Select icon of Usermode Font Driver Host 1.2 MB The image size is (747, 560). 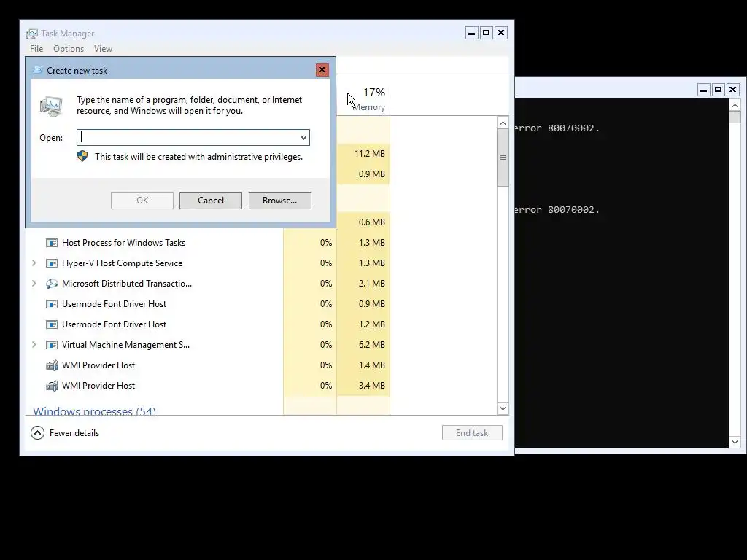click(x=52, y=324)
